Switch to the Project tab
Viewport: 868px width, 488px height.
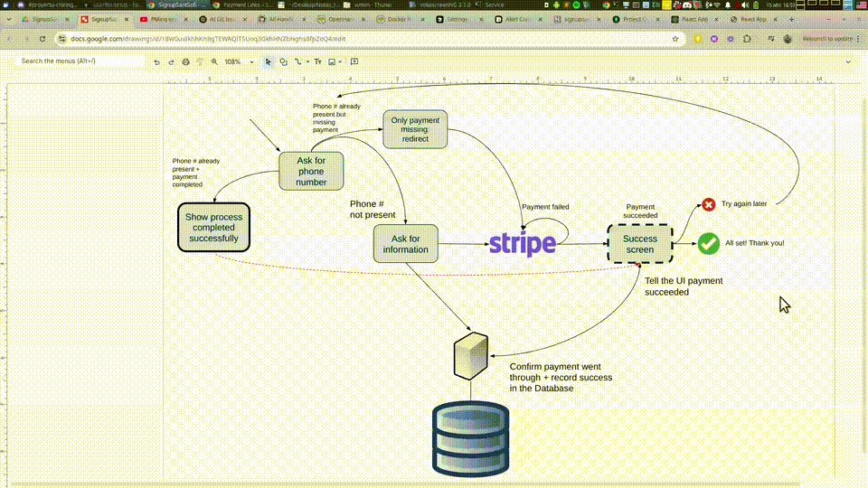pos(635,19)
